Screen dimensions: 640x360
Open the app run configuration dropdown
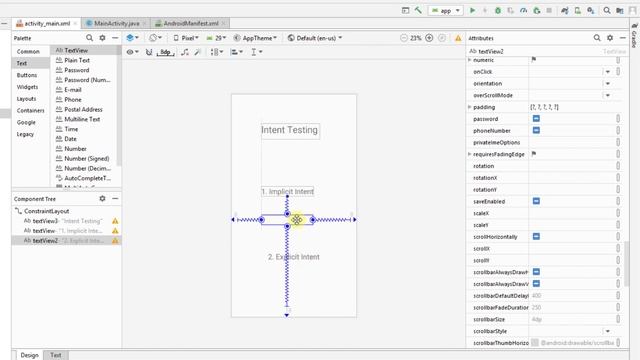446,11
